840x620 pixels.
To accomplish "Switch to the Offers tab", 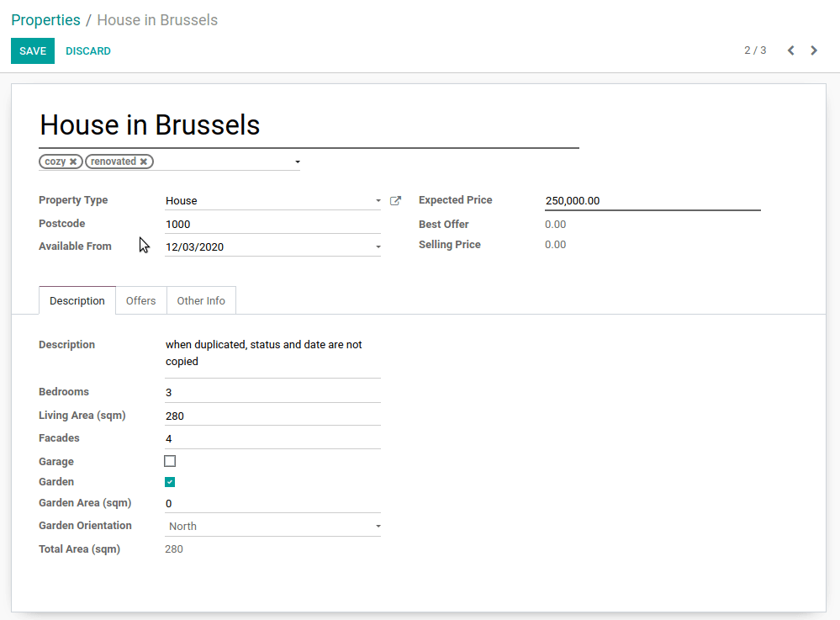I will (140, 301).
